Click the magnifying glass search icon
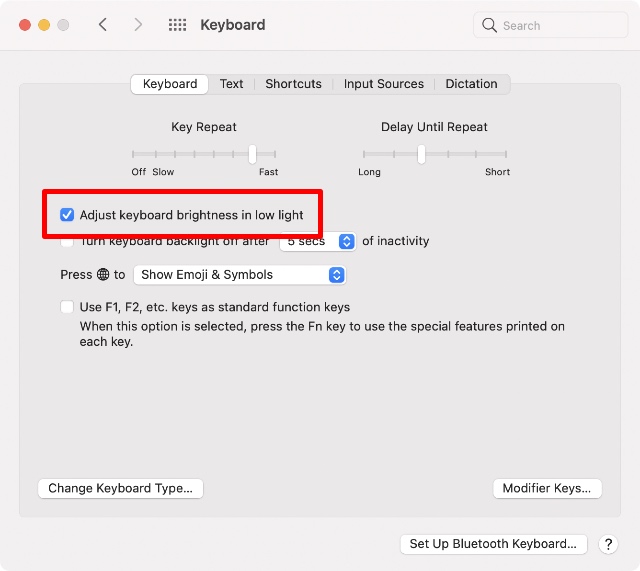Screen dimensions: 640x571 click(x=489, y=25)
